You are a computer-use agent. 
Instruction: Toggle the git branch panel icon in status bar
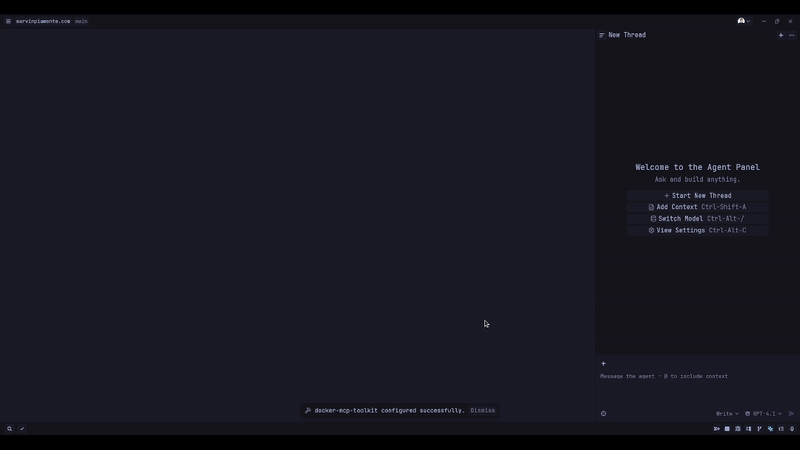coord(759,429)
